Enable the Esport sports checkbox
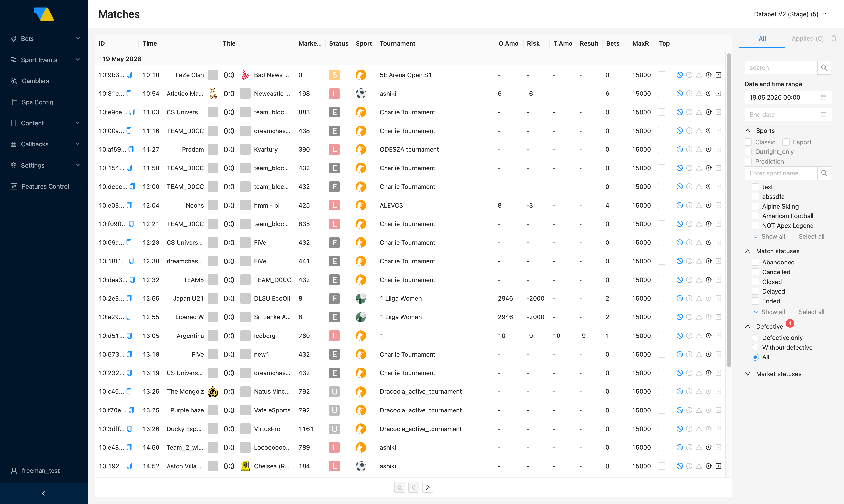The width and height of the screenshot is (844, 504). tap(786, 142)
